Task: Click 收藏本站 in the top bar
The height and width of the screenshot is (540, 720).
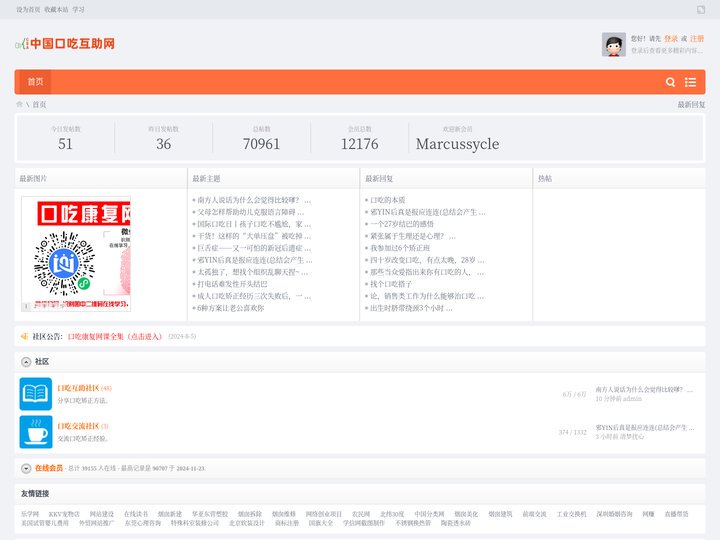Action: click(x=56, y=10)
